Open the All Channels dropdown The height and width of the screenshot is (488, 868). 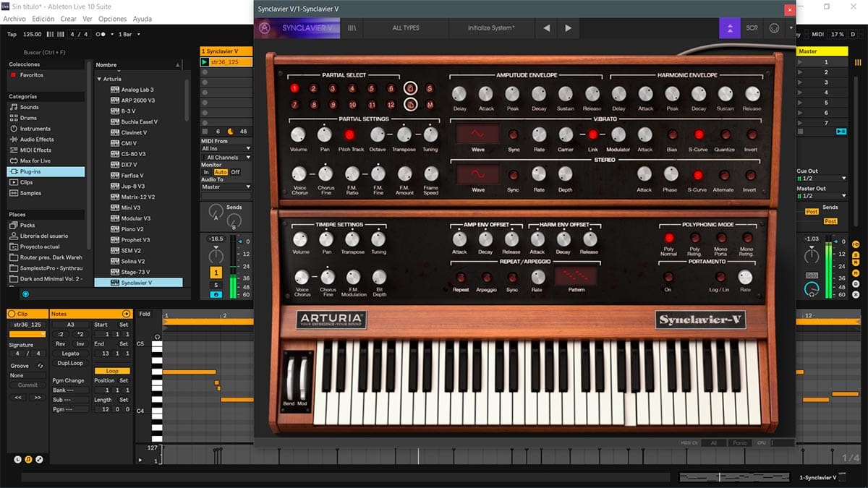pyautogui.click(x=226, y=157)
